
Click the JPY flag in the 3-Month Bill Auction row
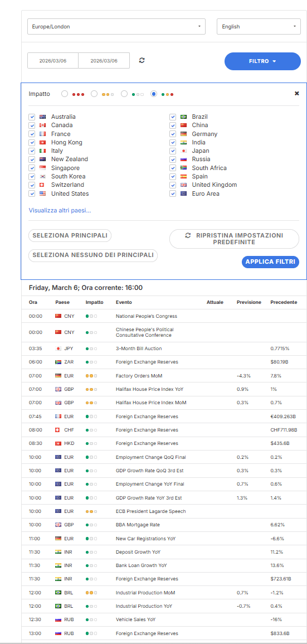(58, 348)
